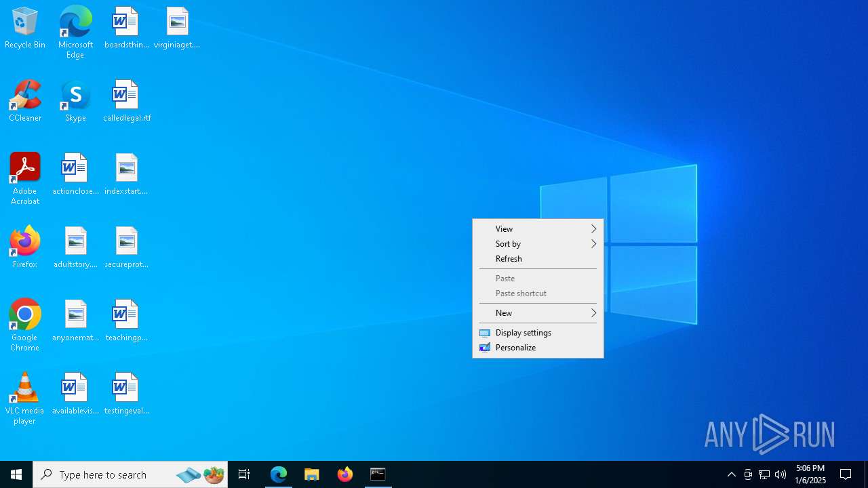Switch to the Command Prompt taskbar window
The height and width of the screenshot is (488, 868).
[x=378, y=474]
